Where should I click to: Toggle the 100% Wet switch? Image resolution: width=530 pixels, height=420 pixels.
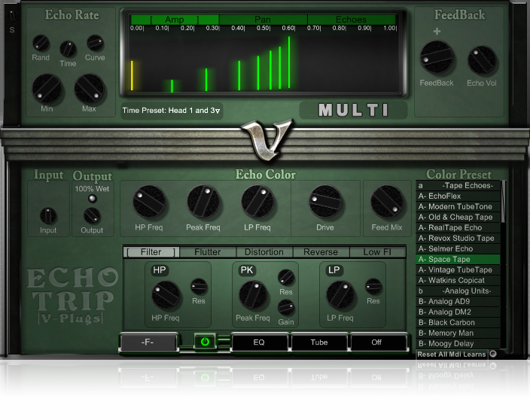point(92,199)
